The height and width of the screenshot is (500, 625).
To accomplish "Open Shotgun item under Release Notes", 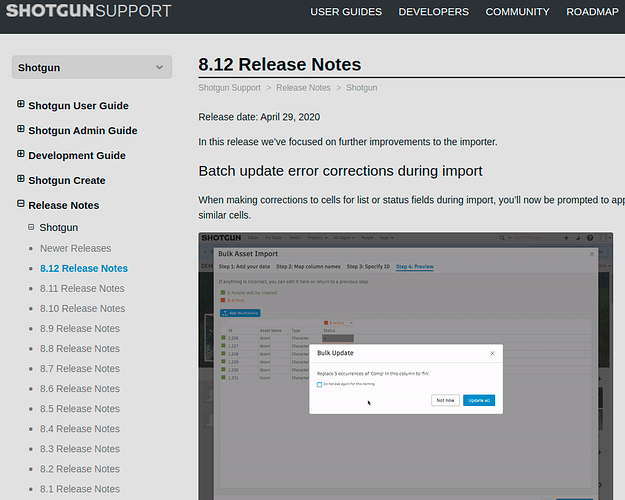I will coord(59,227).
